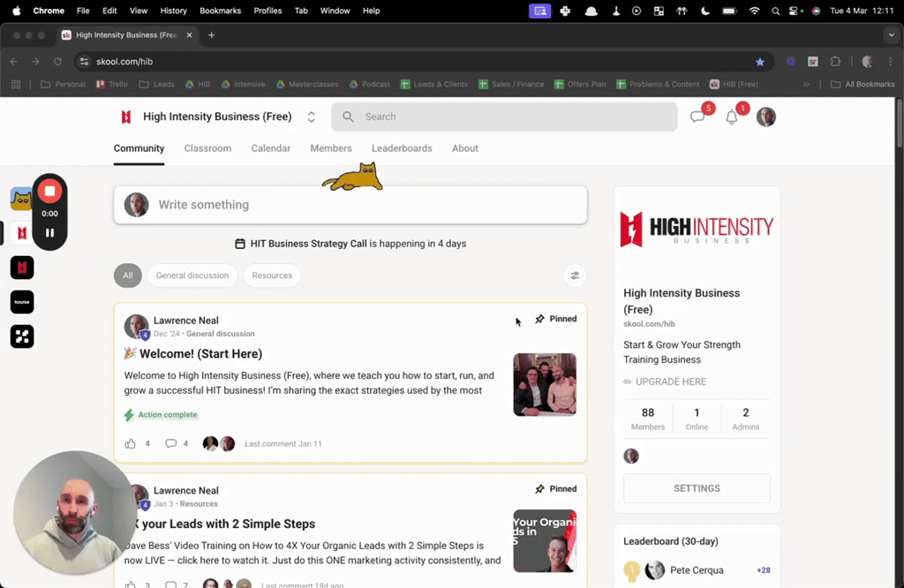Click the yellow cat icon in the left sidebar
This screenshot has width=904, height=588.
(21, 199)
